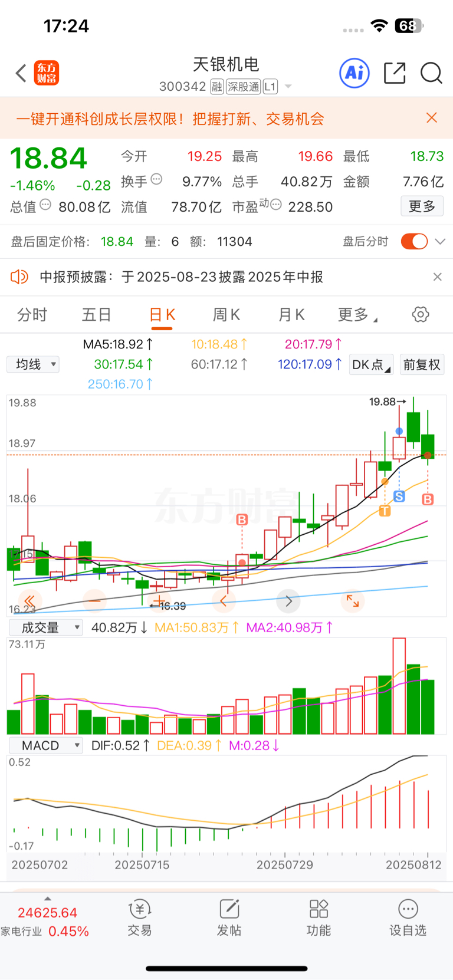Image resolution: width=453 pixels, height=980 pixels.
Task: Tap the tallest red volume bar
Action: 399,686
